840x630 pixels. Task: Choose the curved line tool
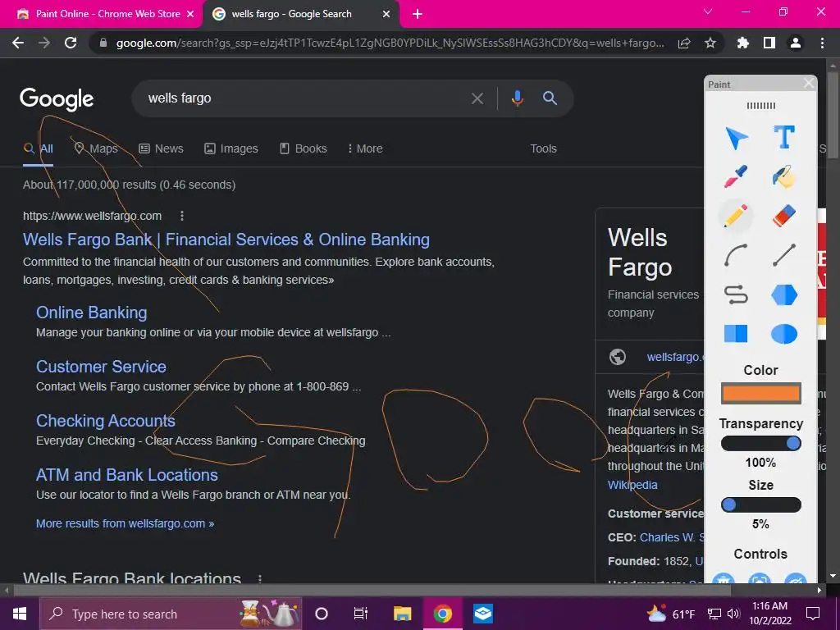click(x=736, y=255)
